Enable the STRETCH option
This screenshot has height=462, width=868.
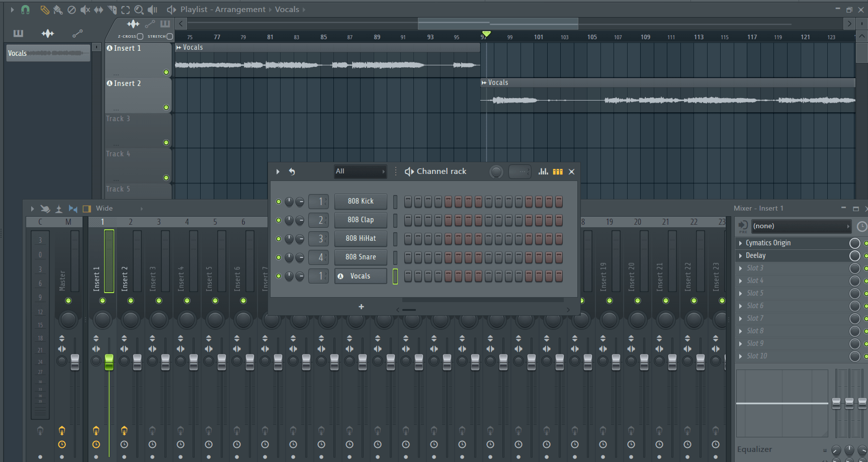coord(169,36)
